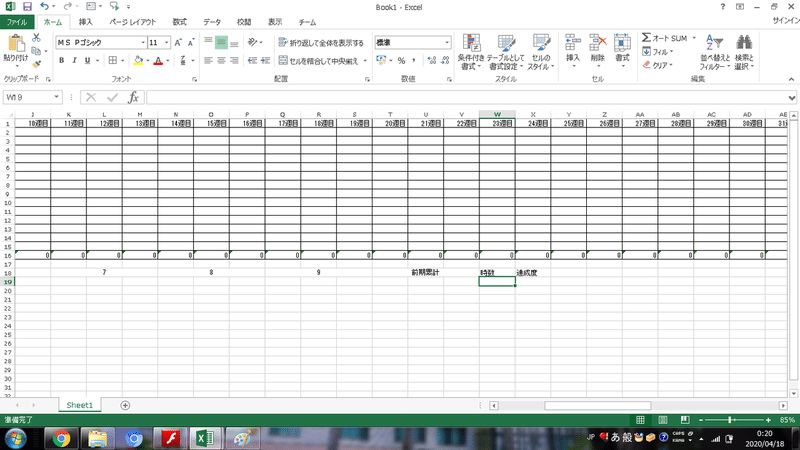Click the text orientation icon
The width and height of the screenshot is (800, 450).
[253, 42]
